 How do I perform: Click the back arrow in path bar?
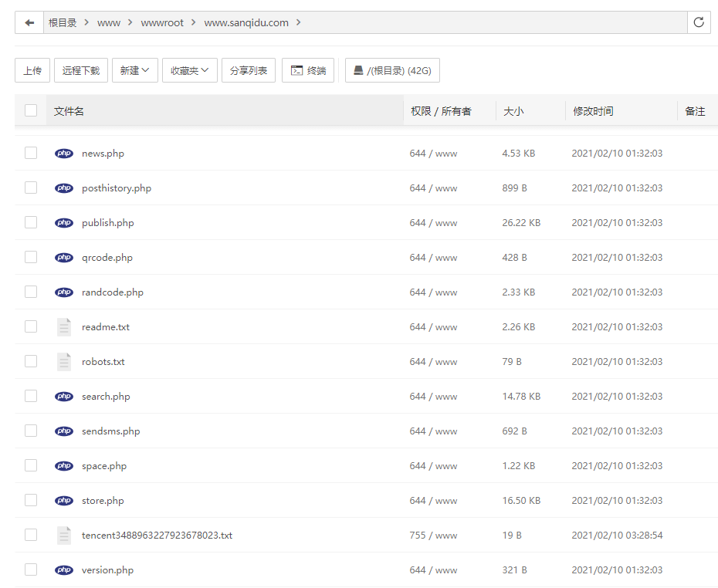(29, 22)
